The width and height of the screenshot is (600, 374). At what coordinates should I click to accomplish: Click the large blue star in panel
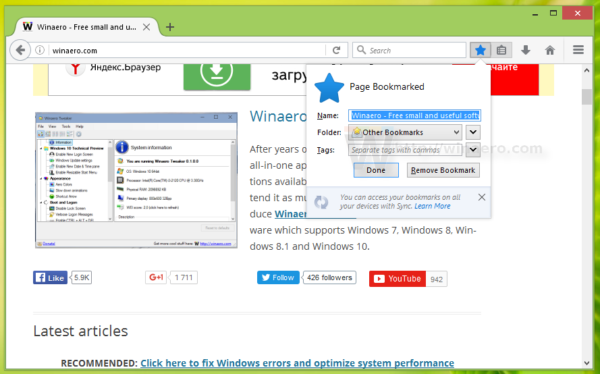coord(329,88)
